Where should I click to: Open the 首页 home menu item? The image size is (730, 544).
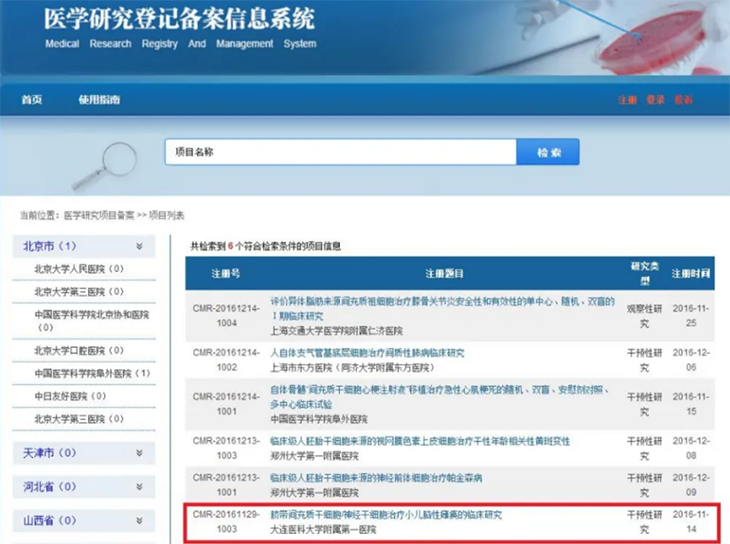coord(32,100)
